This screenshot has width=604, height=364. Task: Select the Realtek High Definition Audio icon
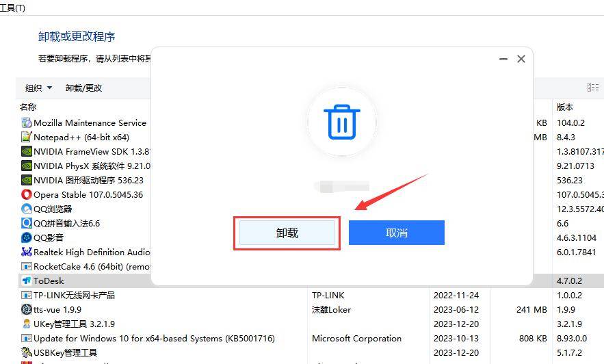point(26,252)
